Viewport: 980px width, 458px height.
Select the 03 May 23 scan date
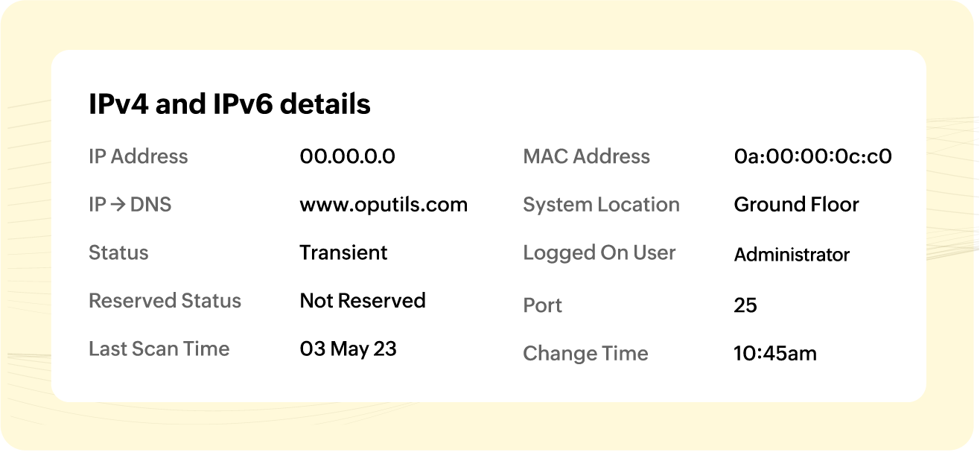pos(348,349)
